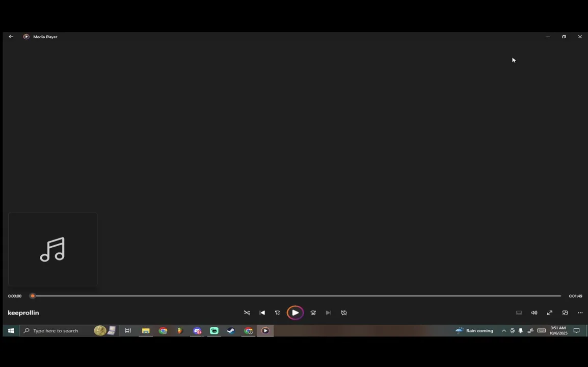
Task: Click the keeprollin track title
Action: tap(23, 312)
